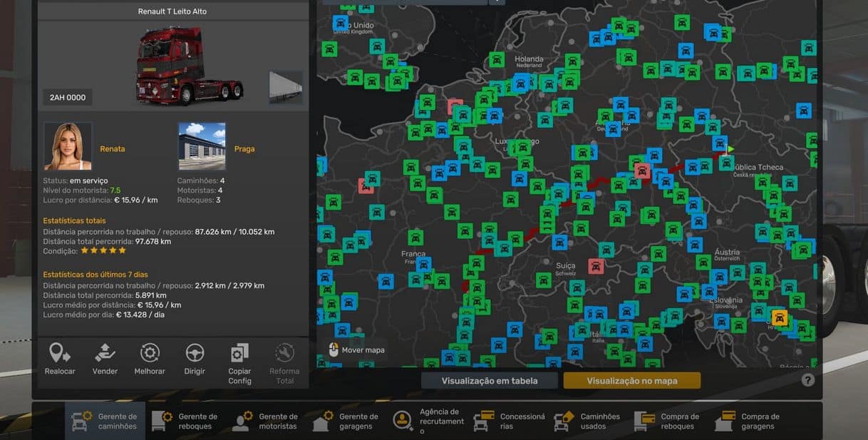Click the Praga garage thumbnail
This screenshot has width=868, height=440.
[202, 146]
